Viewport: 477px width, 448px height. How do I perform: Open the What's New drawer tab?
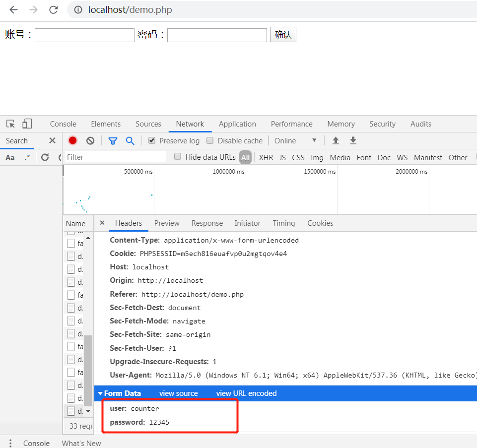pyautogui.click(x=81, y=443)
